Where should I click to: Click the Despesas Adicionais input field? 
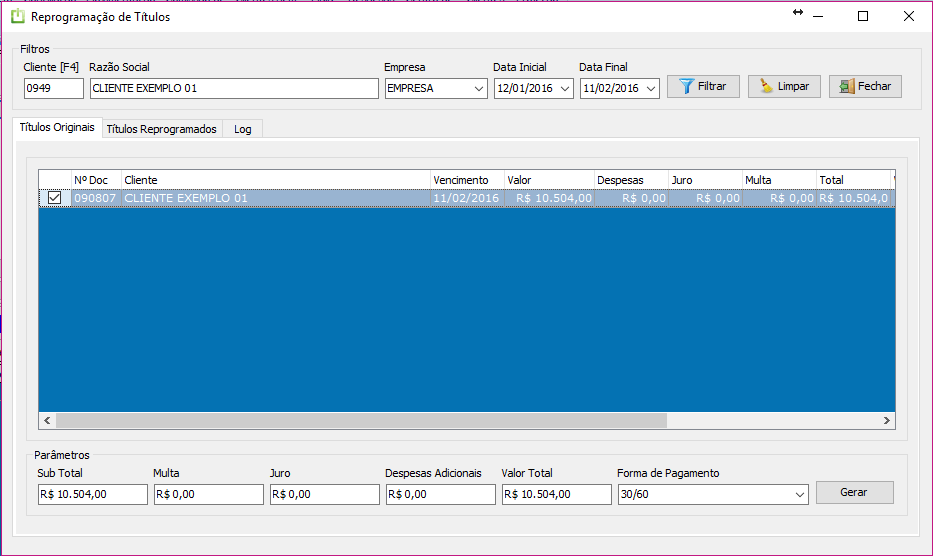440,494
